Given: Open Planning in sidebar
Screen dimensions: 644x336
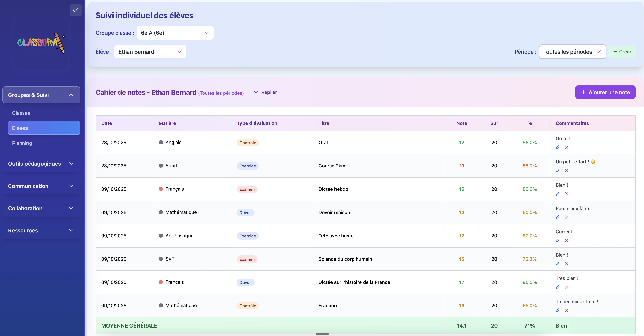Looking at the screenshot, I should point(22,143).
